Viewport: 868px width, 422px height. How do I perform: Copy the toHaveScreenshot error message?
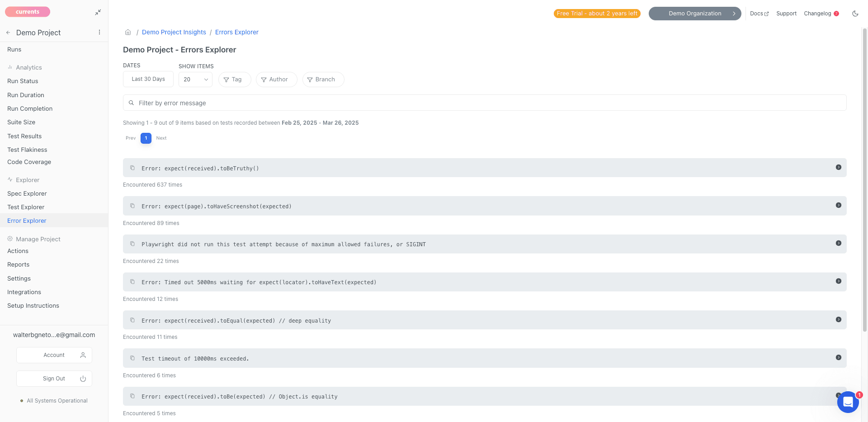coord(132,206)
